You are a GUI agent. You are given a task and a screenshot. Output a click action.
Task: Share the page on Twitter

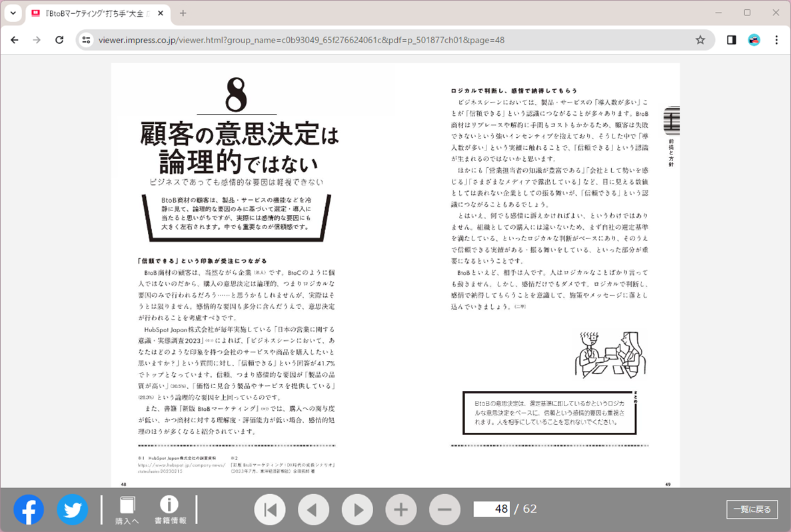72,509
